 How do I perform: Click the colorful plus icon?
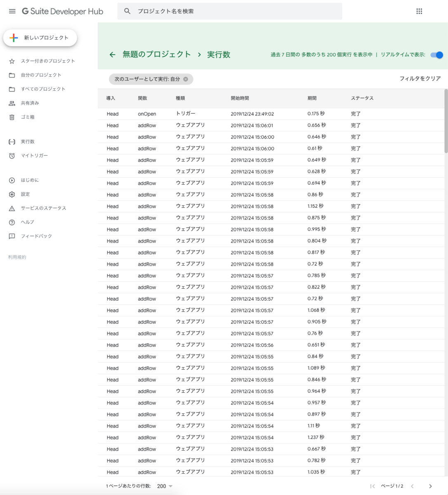point(14,38)
